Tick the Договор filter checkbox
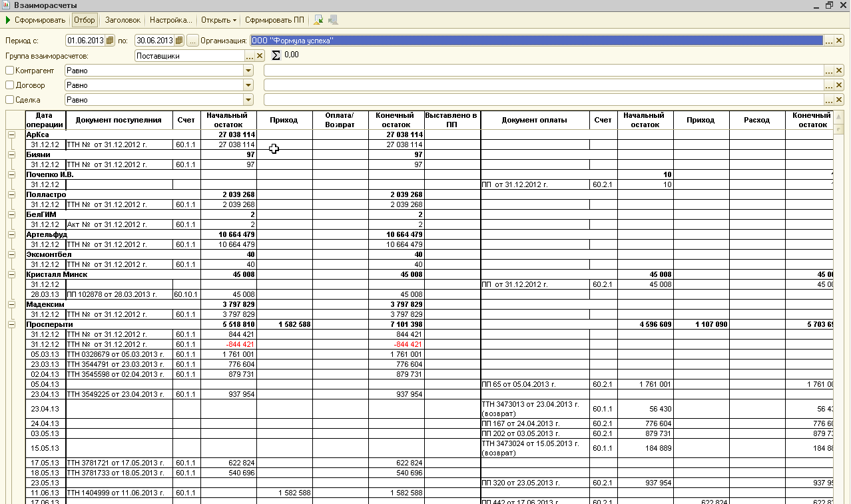The image size is (851, 504). click(9, 85)
